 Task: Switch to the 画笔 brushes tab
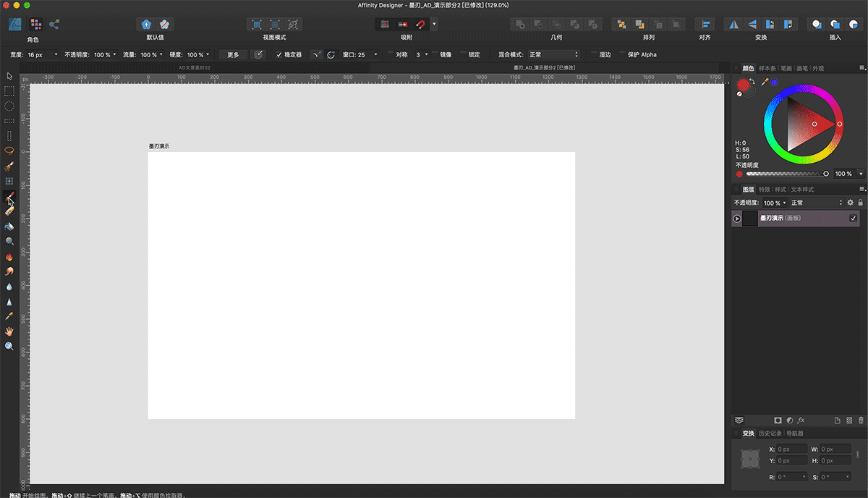(x=802, y=68)
